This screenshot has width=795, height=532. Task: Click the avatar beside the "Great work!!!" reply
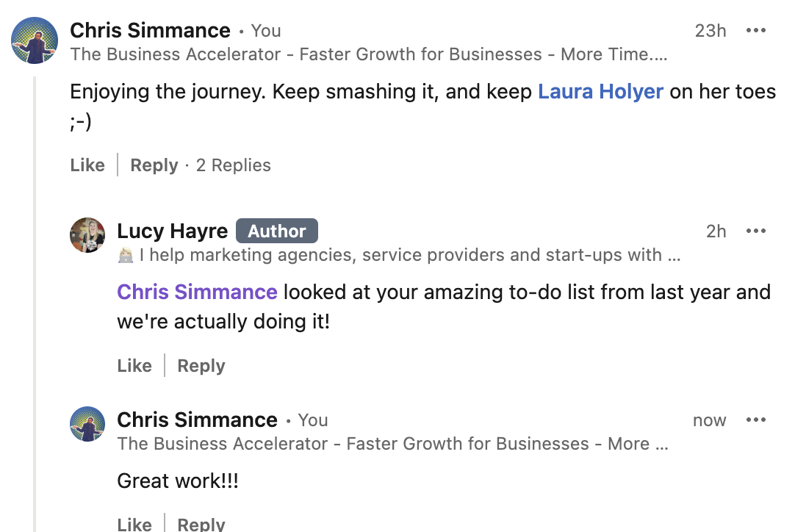pyautogui.click(x=87, y=425)
